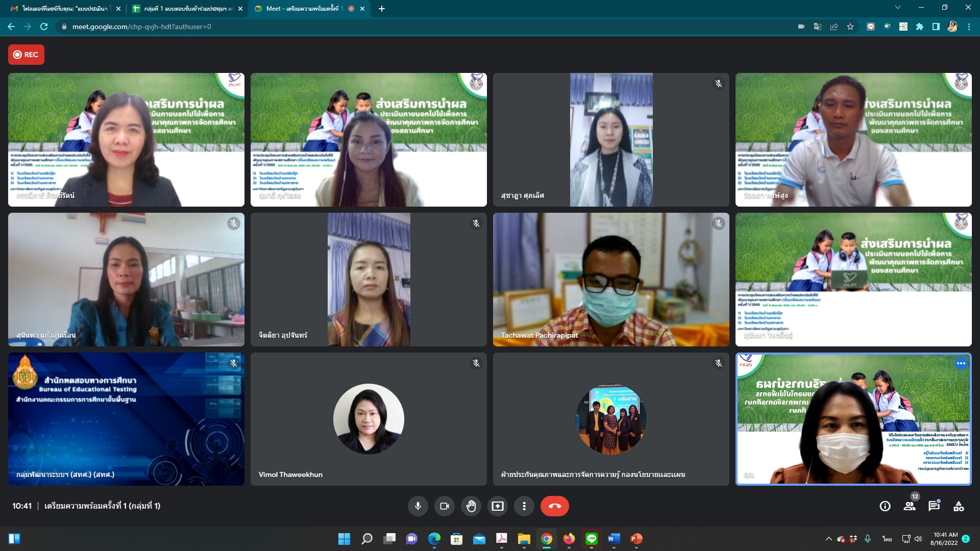The width and height of the screenshot is (980, 551).
Task: Open the three-dot more options menu
Action: pyautogui.click(x=524, y=506)
